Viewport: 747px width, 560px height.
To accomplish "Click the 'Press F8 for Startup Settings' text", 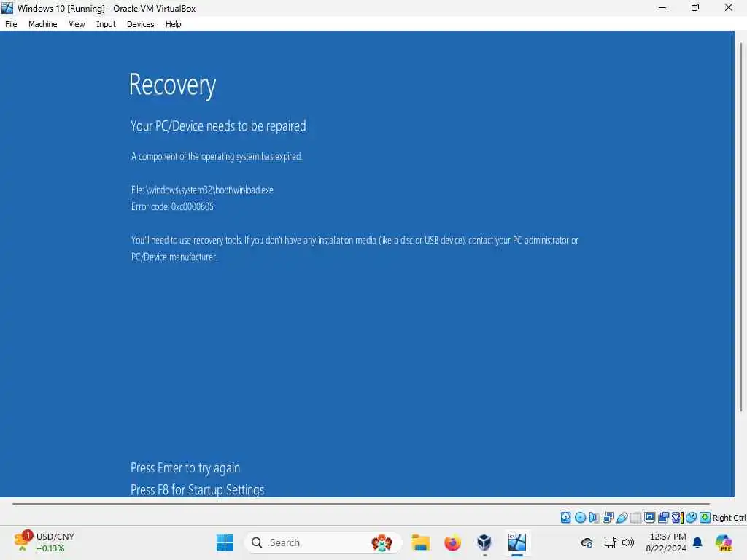I will [x=197, y=489].
